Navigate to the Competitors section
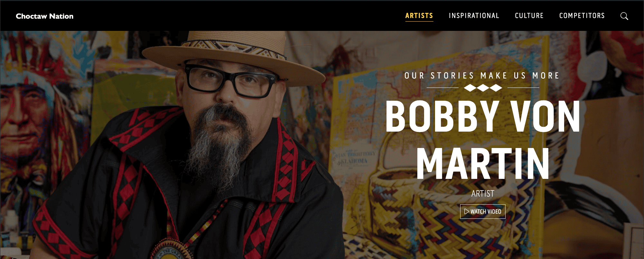 click(x=582, y=16)
